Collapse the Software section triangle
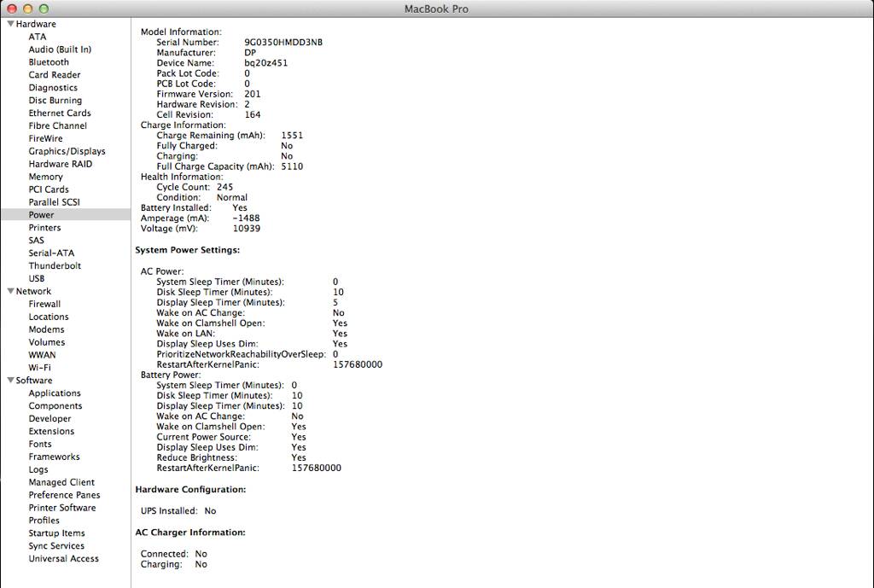The image size is (874, 588). (10, 380)
